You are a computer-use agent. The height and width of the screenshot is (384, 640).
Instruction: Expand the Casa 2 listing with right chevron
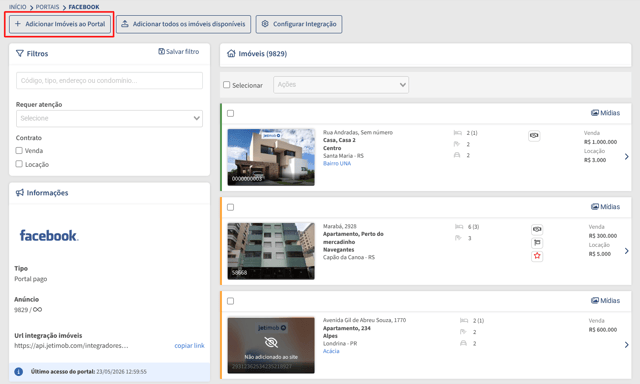(x=627, y=157)
